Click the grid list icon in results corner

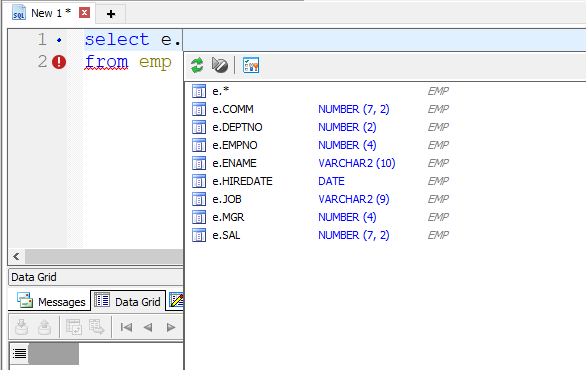click(x=19, y=353)
